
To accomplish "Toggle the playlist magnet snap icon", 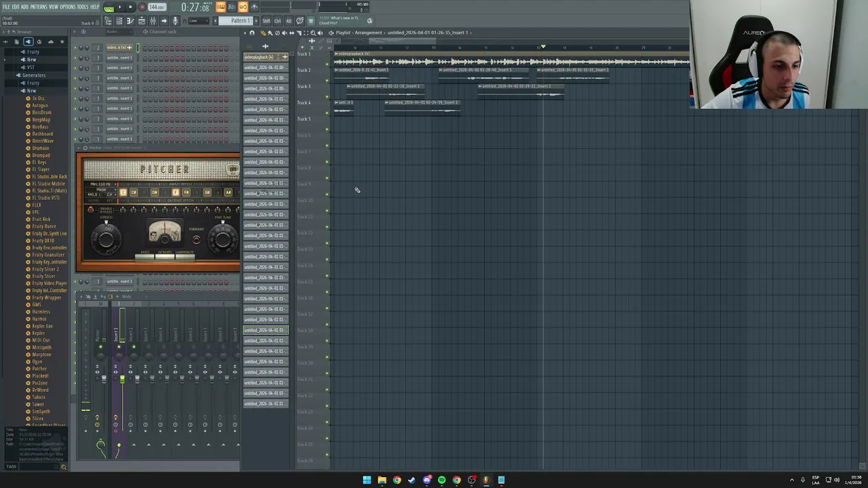I will 252,33.
